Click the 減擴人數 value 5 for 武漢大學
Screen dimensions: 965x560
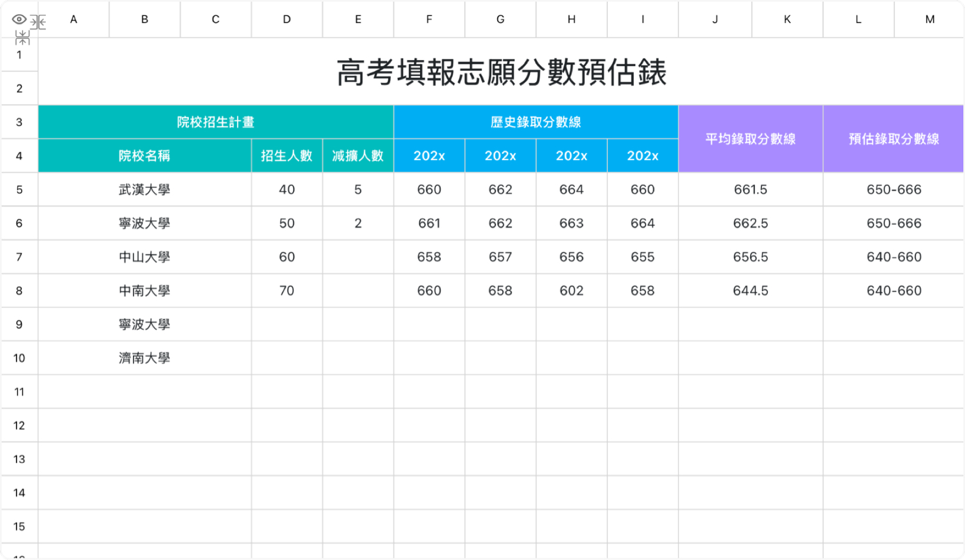[x=358, y=189]
